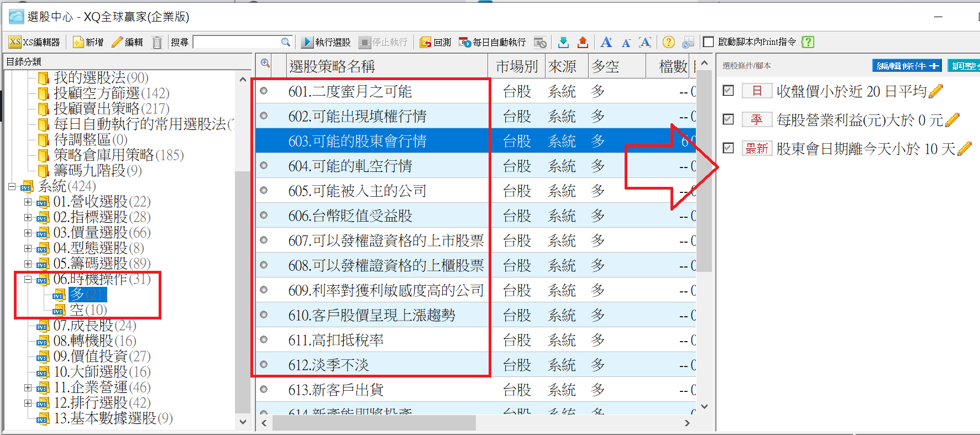The height and width of the screenshot is (435, 980).
Task: Click the green download import icon
Action: click(x=563, y=42)
